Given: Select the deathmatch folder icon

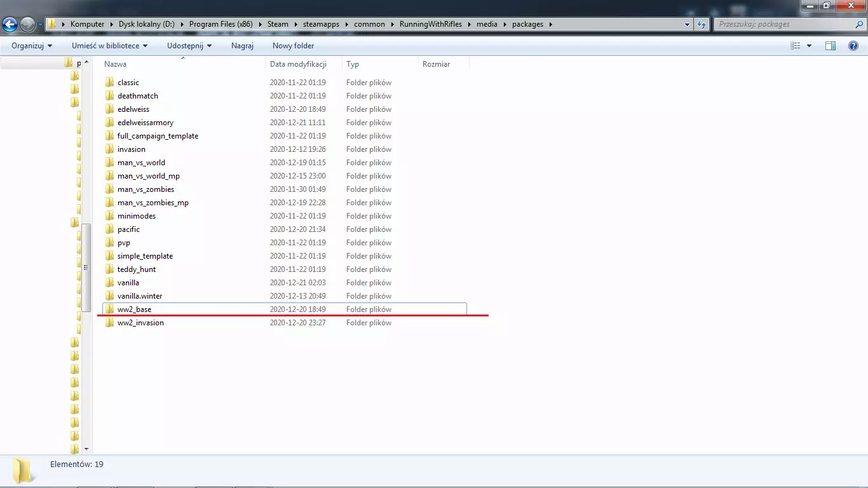Looking at the screenshot, I should [109, 95].
